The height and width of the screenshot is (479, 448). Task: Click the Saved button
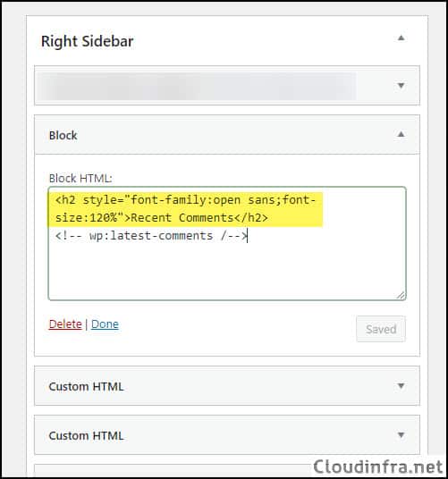tap(381, 329)
